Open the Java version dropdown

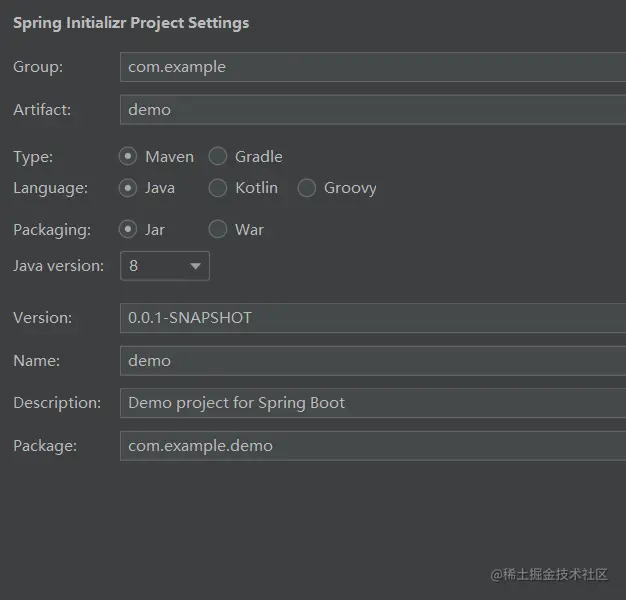point(165,266)
